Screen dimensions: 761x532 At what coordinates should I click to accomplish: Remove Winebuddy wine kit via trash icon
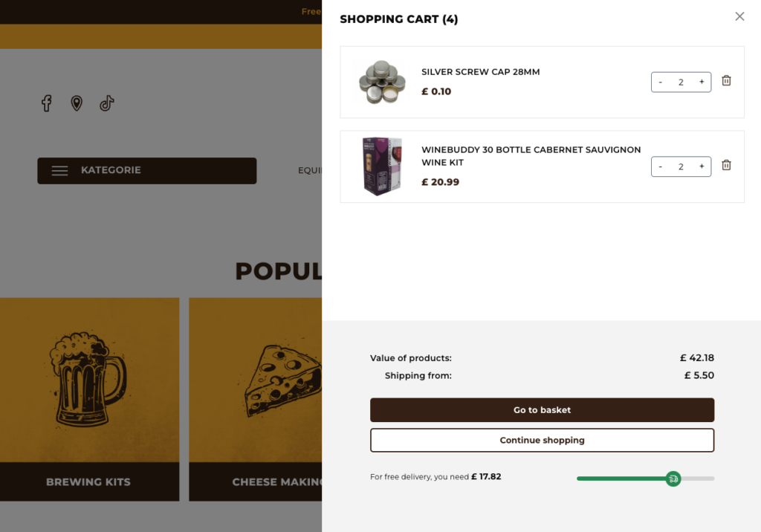726,165
